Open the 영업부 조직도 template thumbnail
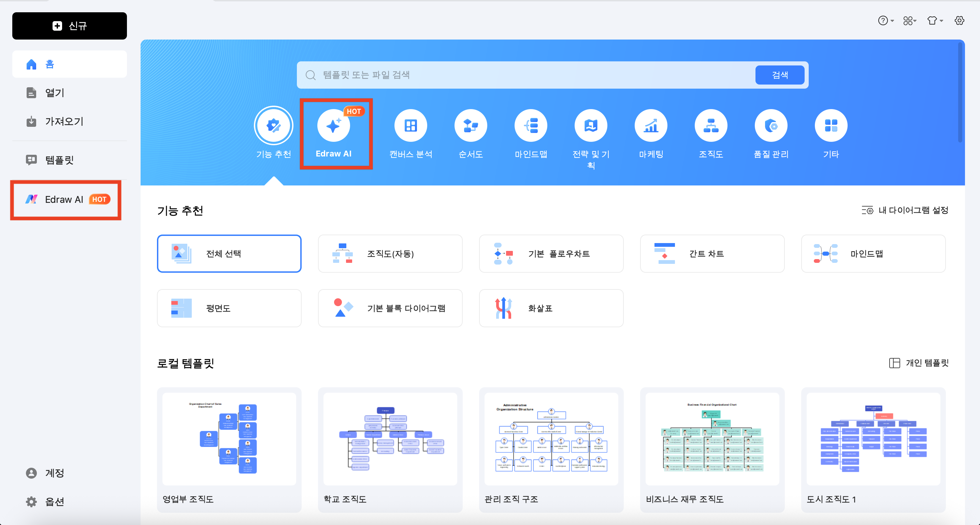980x525 pixels. [229, 439]
